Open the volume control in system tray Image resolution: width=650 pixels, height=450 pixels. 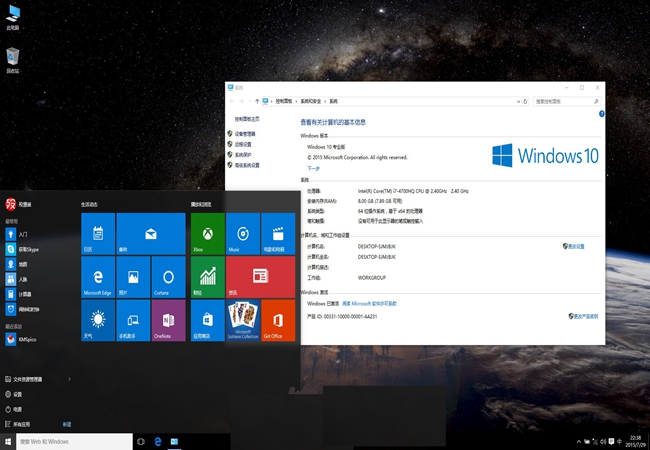click(604, 442)
